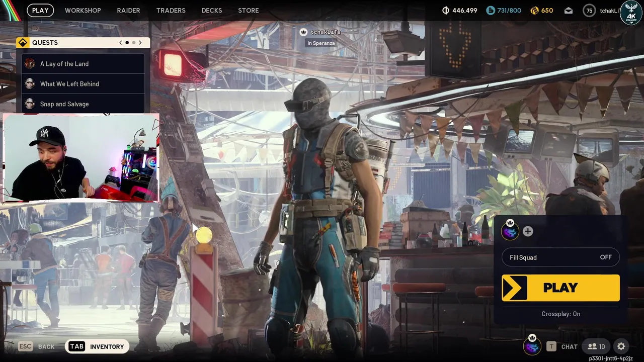
Task: Open the friends list showing 10
Action: [x=596, y=346]
